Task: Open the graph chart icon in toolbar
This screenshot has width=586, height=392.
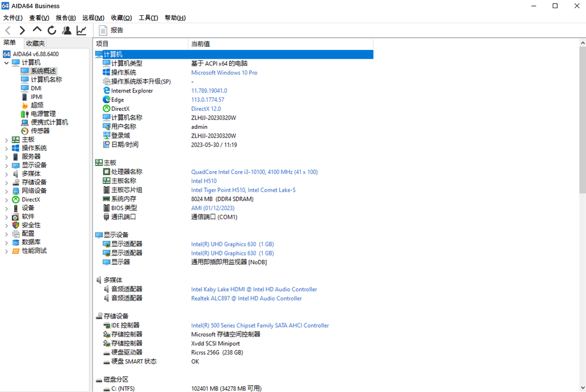Action: click(x=81, y=30)
